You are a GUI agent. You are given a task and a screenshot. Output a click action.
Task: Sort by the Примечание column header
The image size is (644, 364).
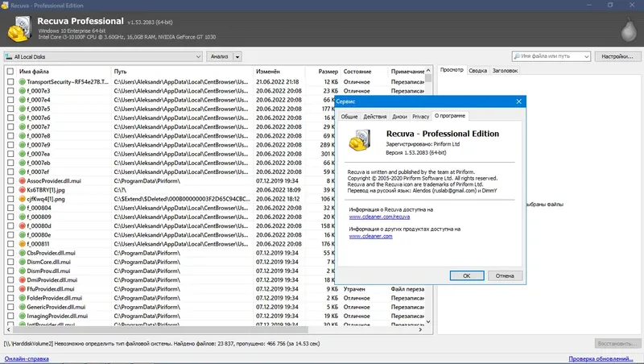[x=407, y=72]
